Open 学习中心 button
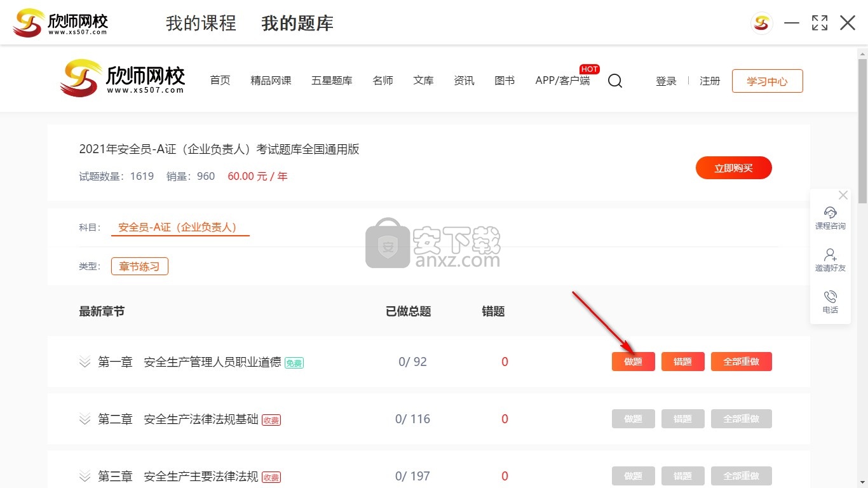 [x=767, y=81]
